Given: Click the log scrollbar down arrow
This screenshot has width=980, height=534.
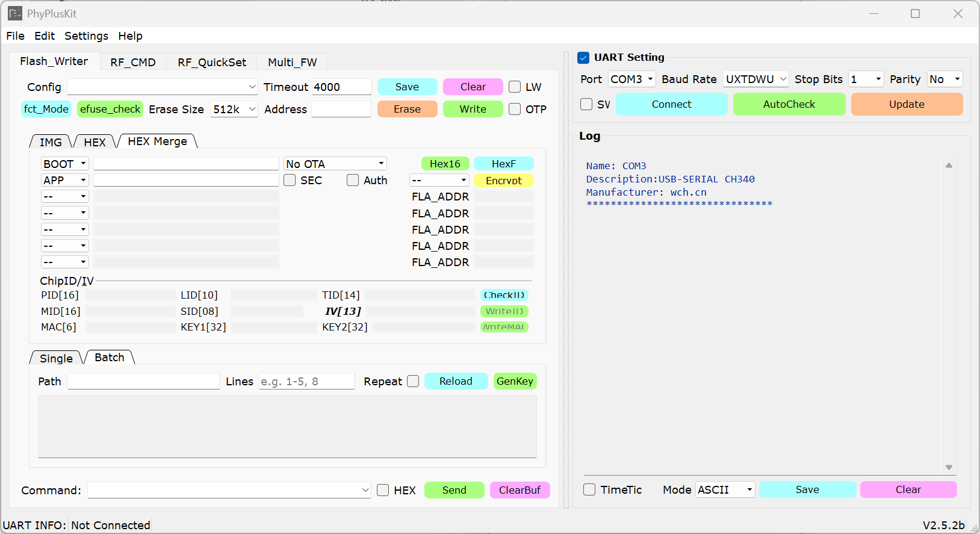Looking at the screenshot, I should 949,467.
